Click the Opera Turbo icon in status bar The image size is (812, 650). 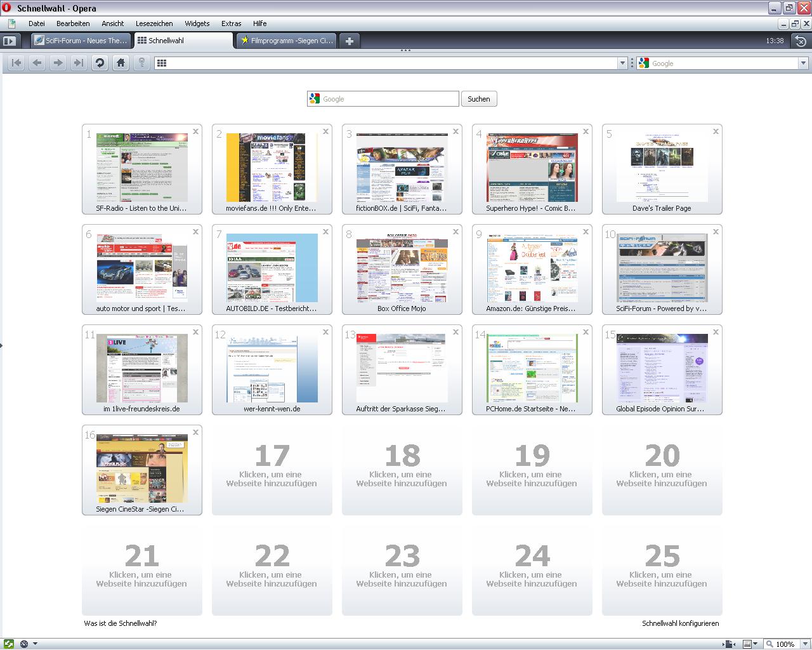click(x=25, y=644)
